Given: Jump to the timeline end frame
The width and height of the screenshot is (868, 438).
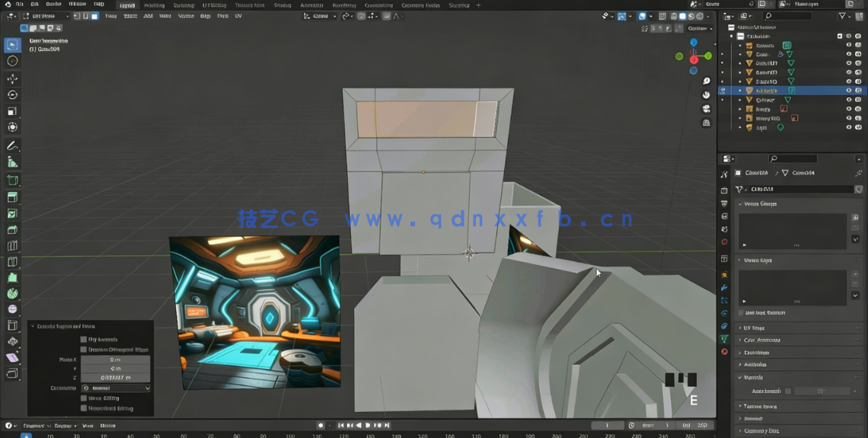Looking at the screenshot, I should click(388, 425).
